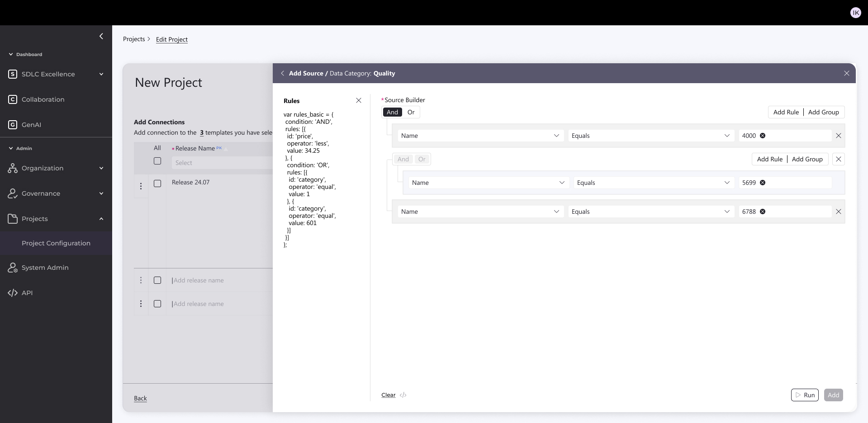Open the first rule's Name dropdown
Screen dimensions: 868x423
point(480,136)
